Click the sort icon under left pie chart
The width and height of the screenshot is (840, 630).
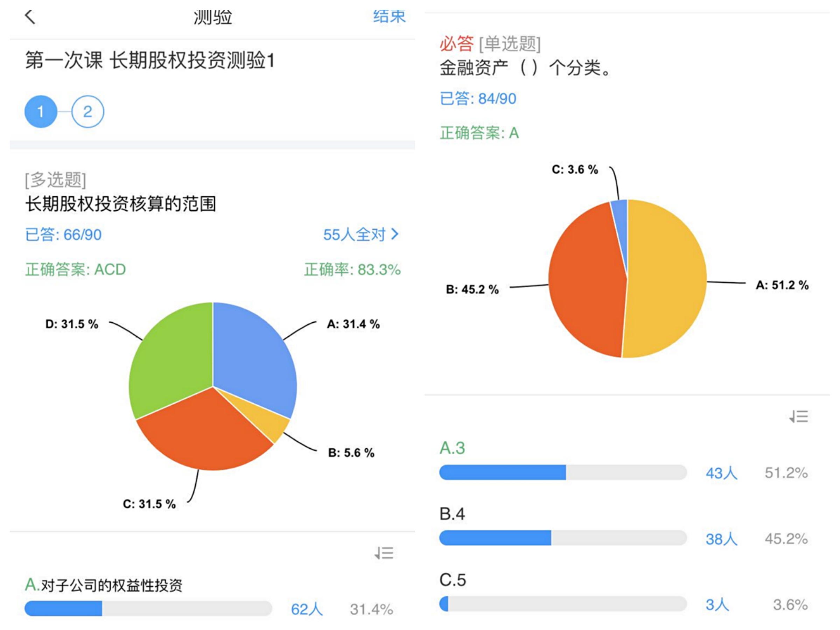(384, 553)
